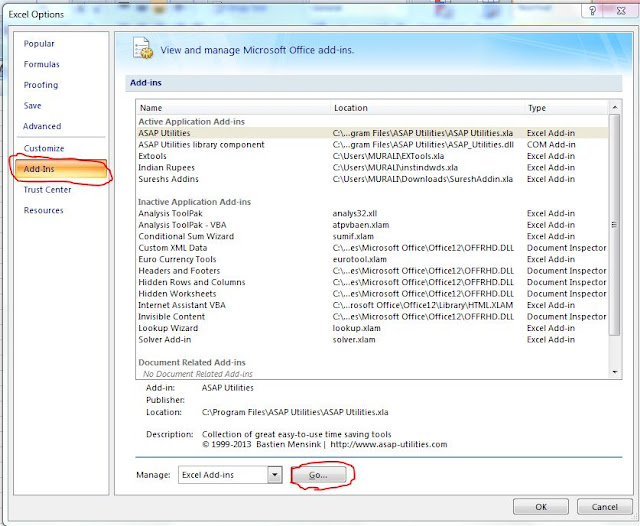This screenshot has height=526, width=640.
Task: Open the Save options category
Action: [x=32, y=106]
